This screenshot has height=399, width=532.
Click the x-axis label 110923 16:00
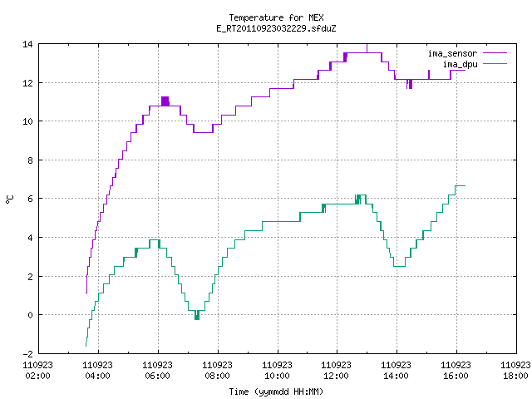tap(456, 370)
